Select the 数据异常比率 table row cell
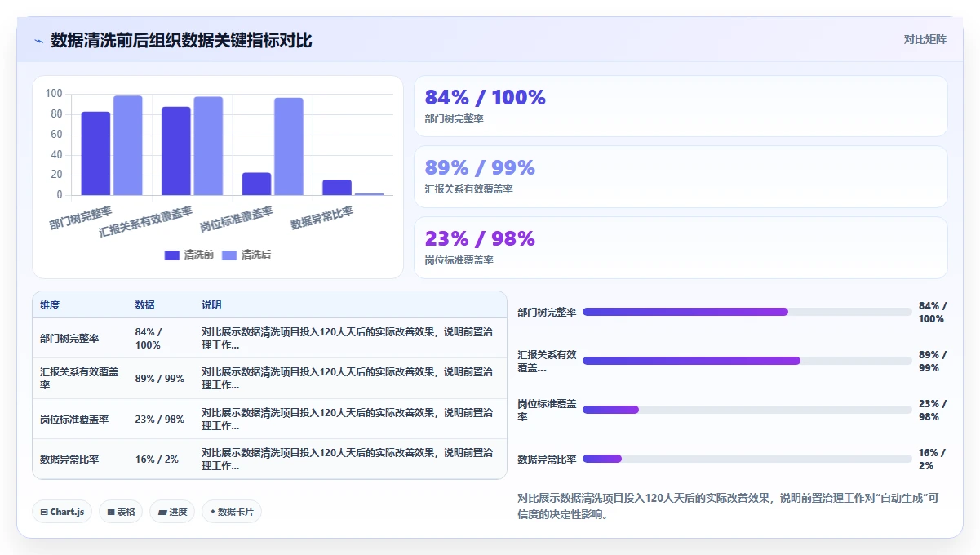Image resolution: width=980 pixels, height=555 pixels. coord(80,459)
